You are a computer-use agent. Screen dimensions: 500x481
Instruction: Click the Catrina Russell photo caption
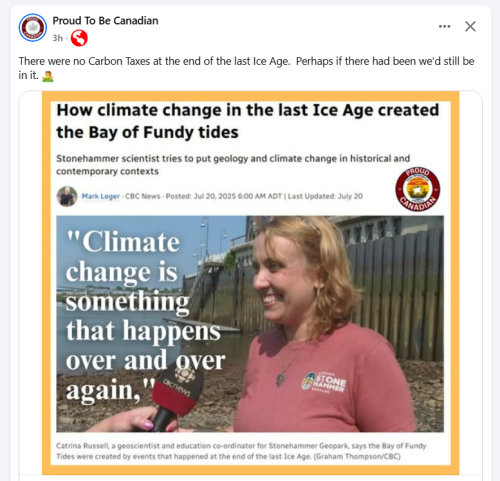[241, 451]
